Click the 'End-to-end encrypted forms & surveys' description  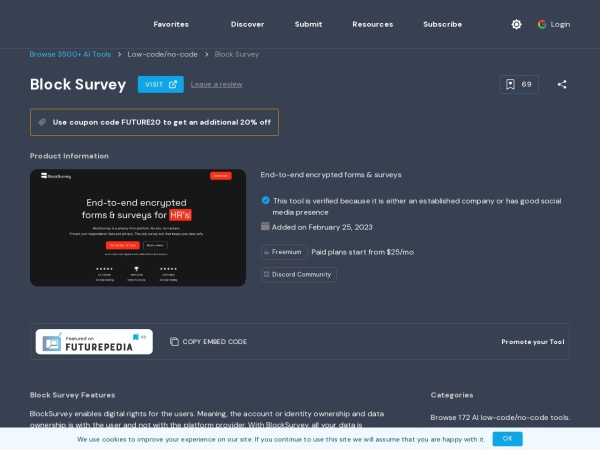click(x=331, y=175)
